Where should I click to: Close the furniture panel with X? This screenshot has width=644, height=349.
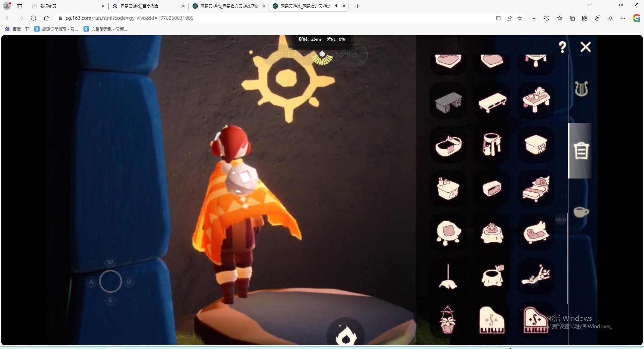click(x=586, y=47)
